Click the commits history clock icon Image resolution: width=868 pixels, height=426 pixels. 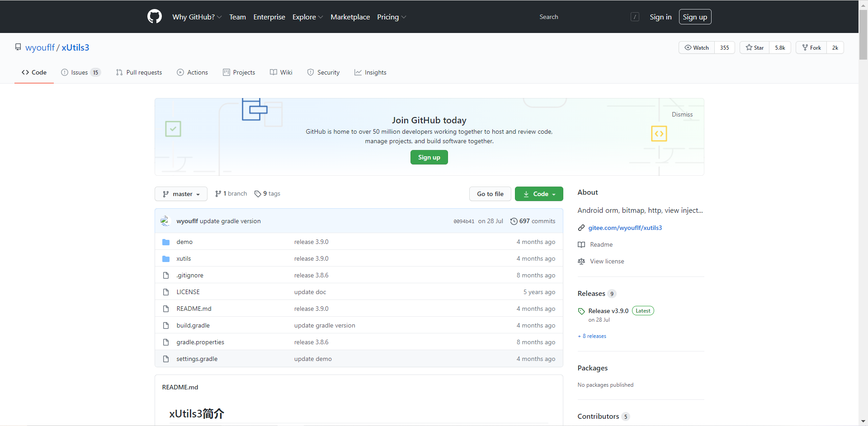[x=514, y=221]
